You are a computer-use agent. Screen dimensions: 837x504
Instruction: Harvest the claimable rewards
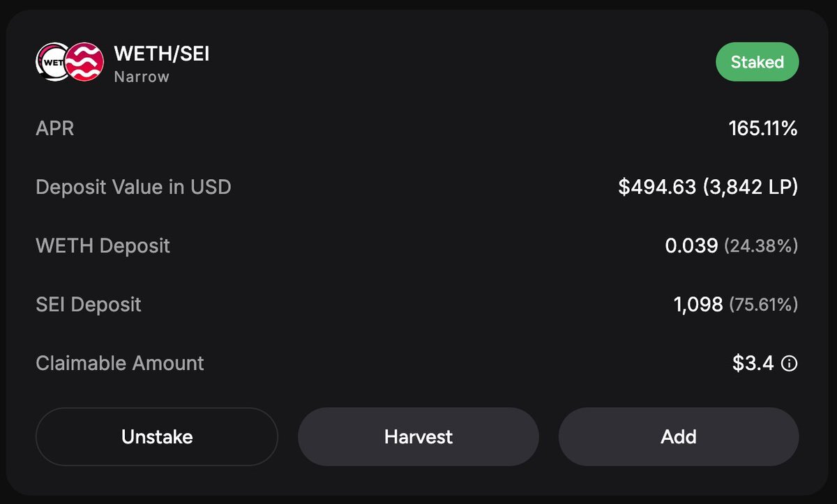(418, 437)
